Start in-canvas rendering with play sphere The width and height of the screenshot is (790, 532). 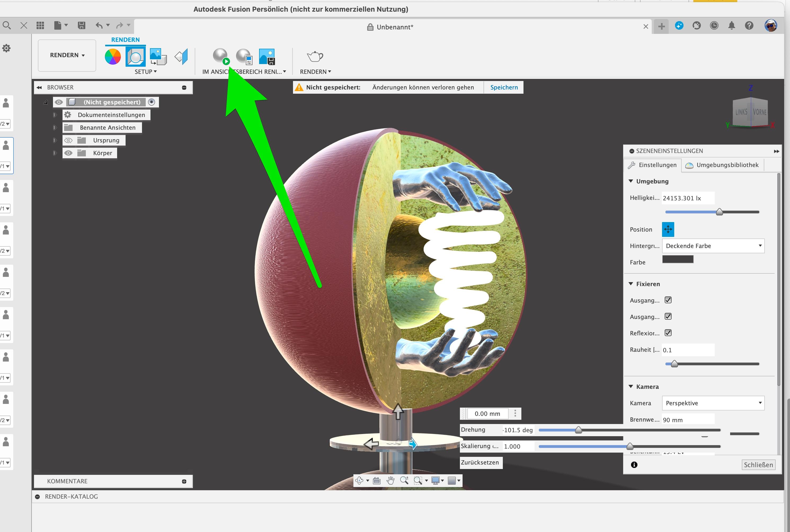[221, 57]
